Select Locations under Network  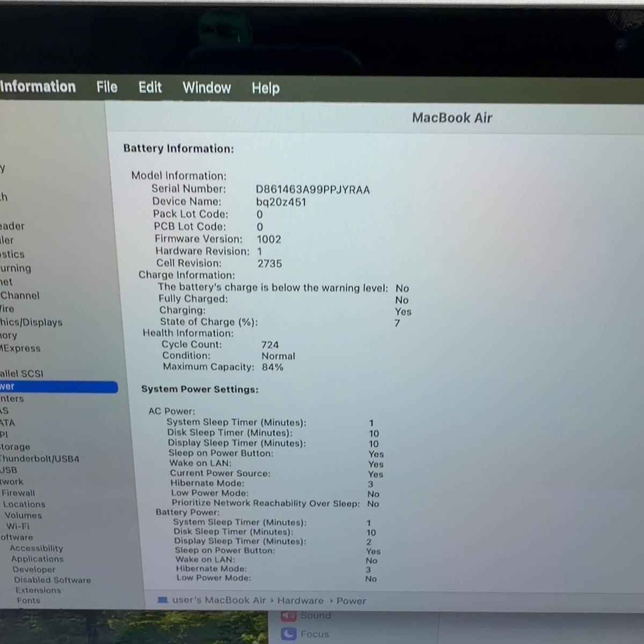[24, 504]
